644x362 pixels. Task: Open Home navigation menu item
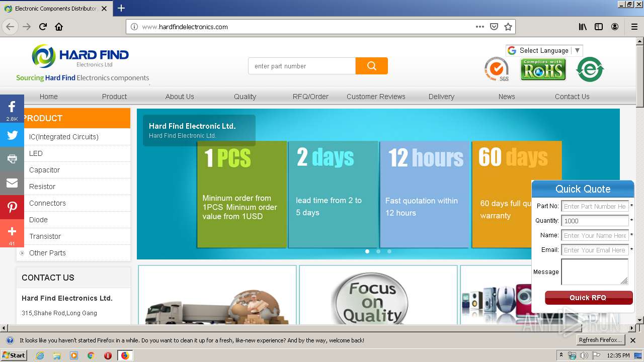49,97
